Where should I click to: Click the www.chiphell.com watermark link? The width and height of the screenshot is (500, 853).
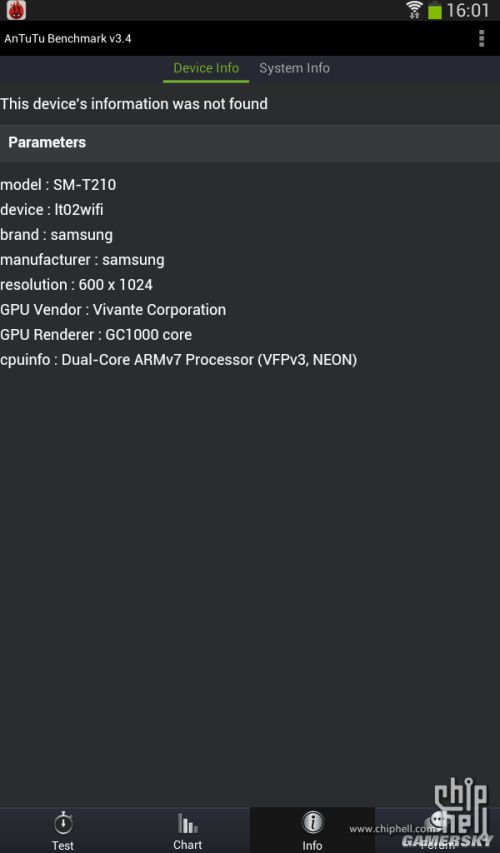pyautogui.click(x=392, y=829)
